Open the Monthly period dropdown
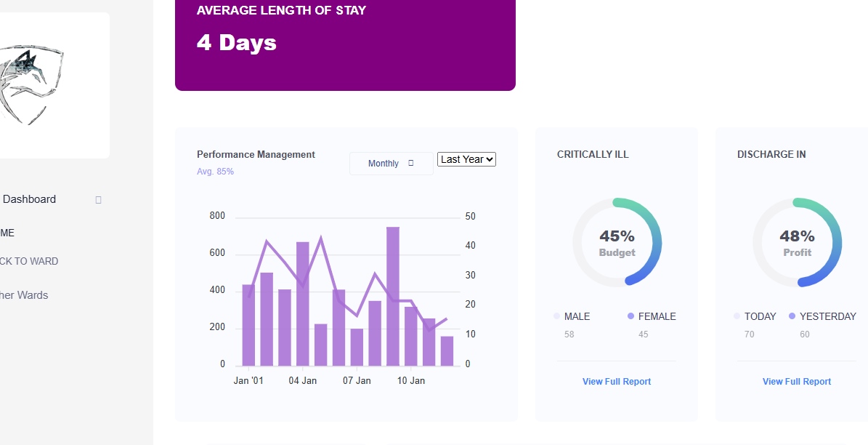 (x=391, y=164)
